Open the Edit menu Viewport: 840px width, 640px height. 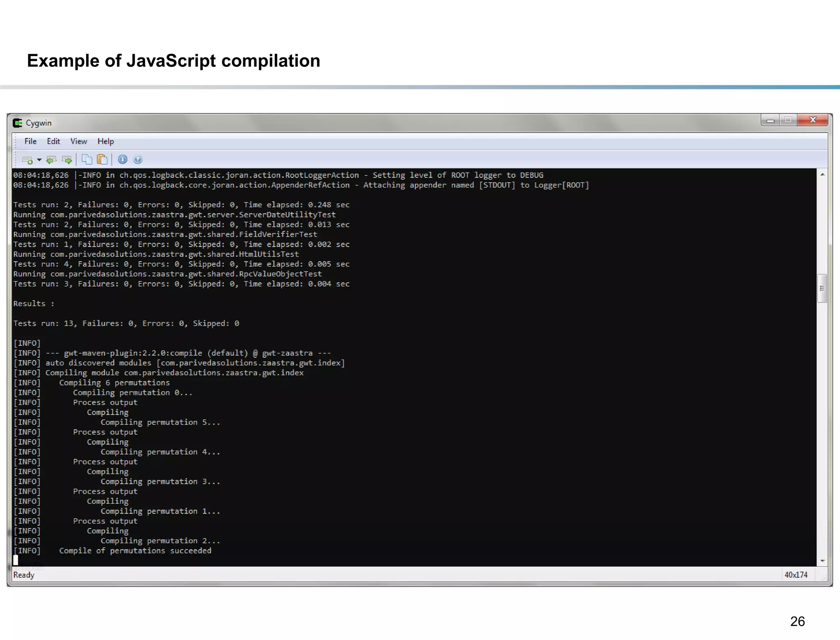pos(53,142)
